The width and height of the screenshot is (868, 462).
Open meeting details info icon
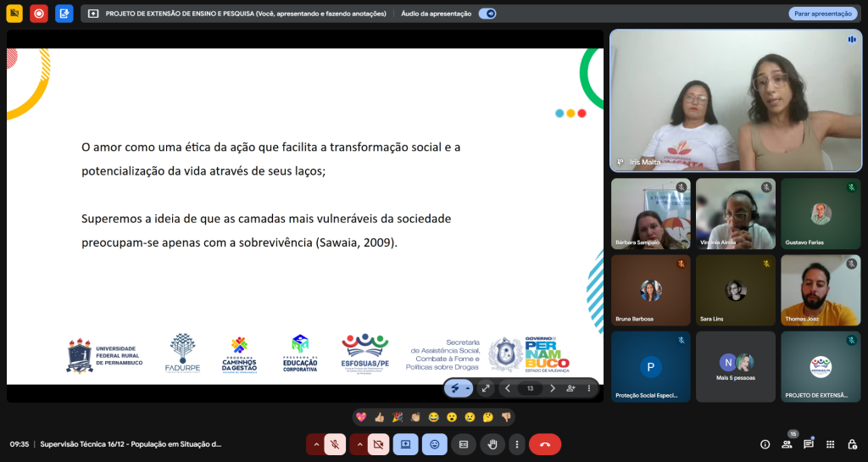(x=765, y=444)
